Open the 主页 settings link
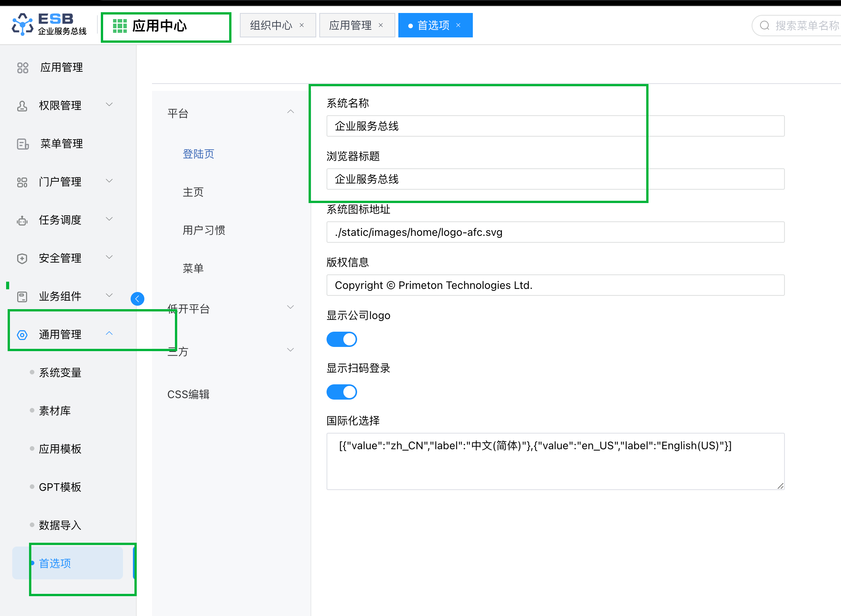841x616 pixels. click(x=193, y=192)
